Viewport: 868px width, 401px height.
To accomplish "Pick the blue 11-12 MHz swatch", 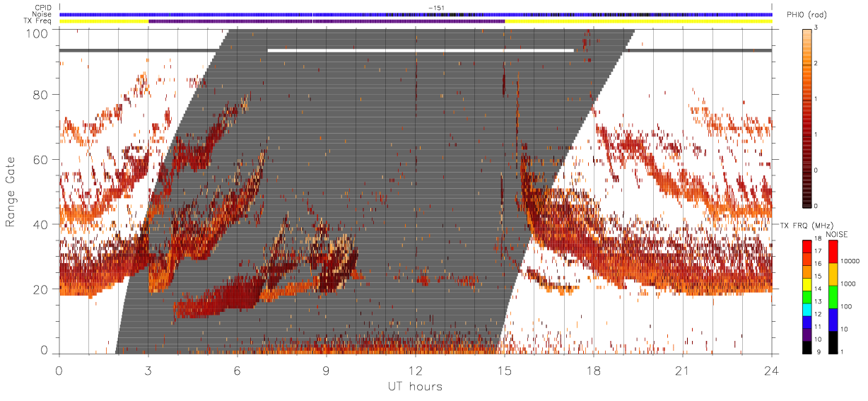I will point(807,322).
